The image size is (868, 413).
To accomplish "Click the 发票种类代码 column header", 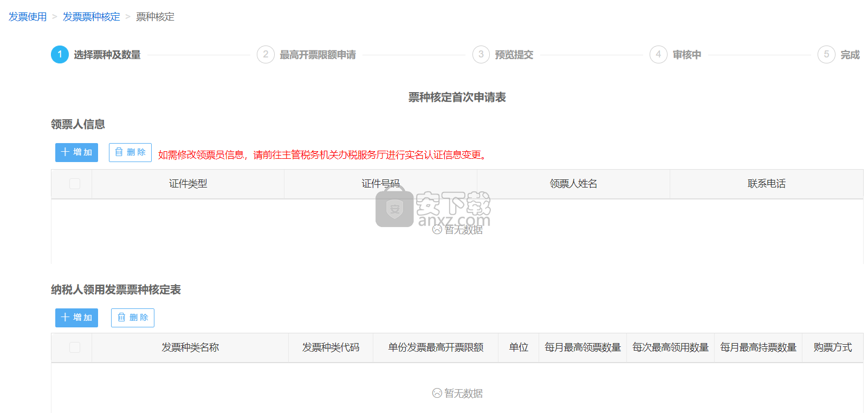I will click(x=331, y=347).
